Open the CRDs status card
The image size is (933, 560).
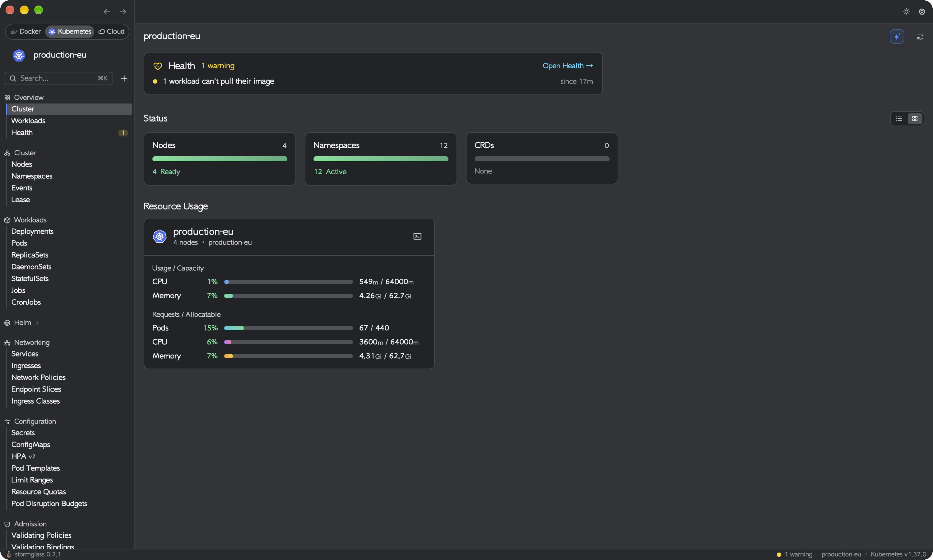[542, 158]
